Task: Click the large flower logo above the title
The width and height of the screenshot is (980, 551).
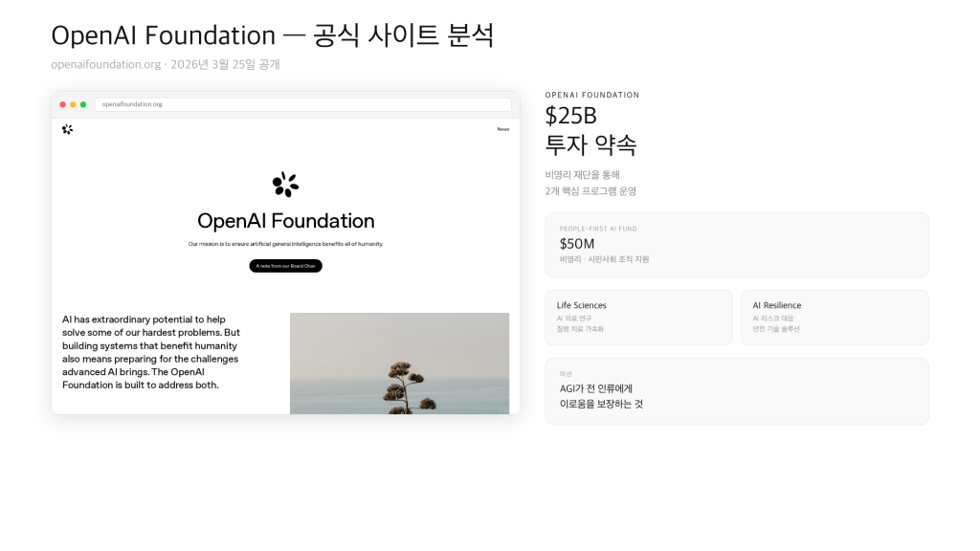Action: (x=285, y=185)
